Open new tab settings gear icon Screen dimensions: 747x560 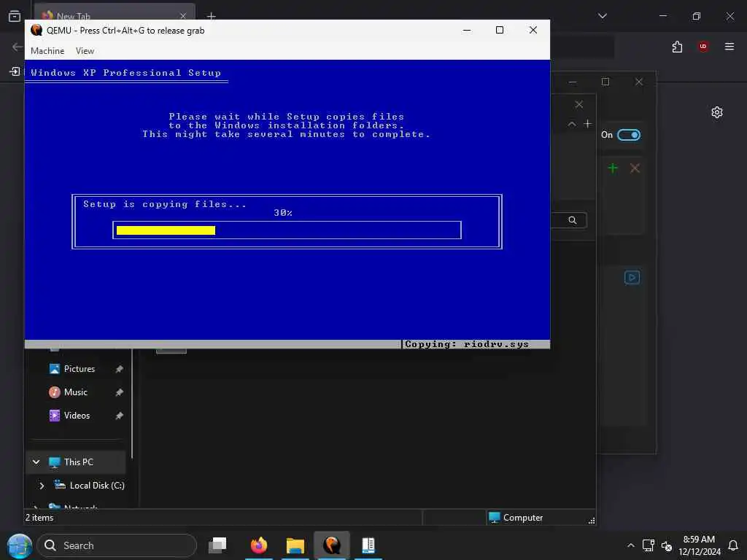click(x=716, y=112)
